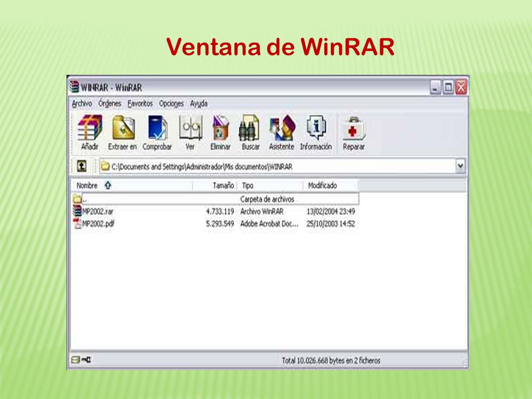Close the WinRAR window
Screen dimensions: 532x399
click(461, 88)
